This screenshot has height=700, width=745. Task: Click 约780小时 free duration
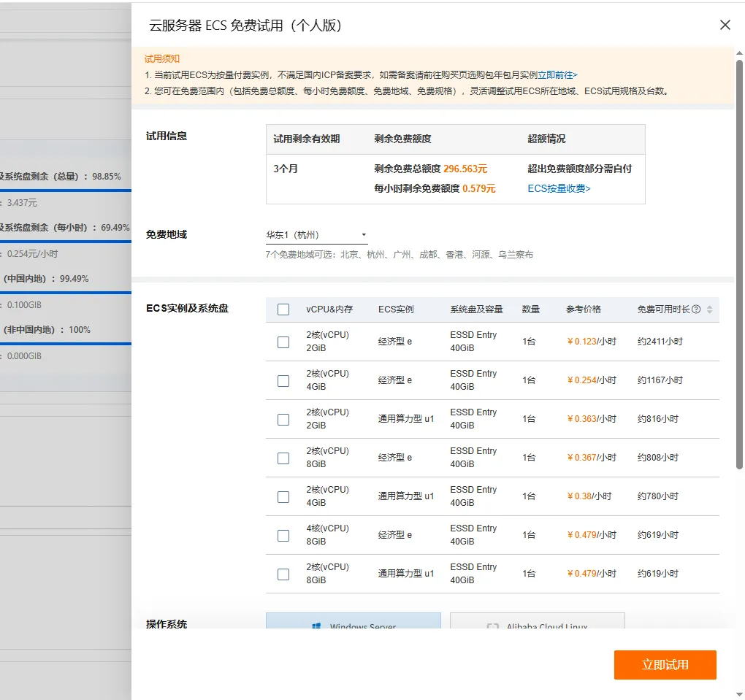(x=658, y=496)
